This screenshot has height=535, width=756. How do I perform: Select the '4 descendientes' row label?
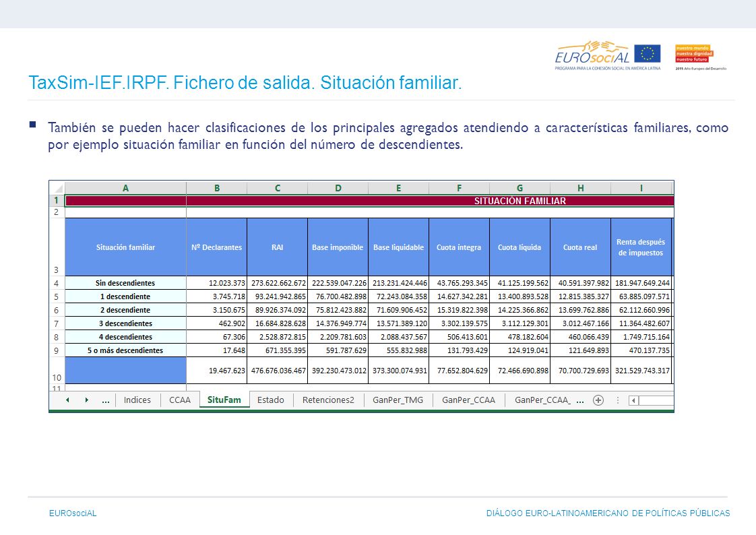[125, 337]
